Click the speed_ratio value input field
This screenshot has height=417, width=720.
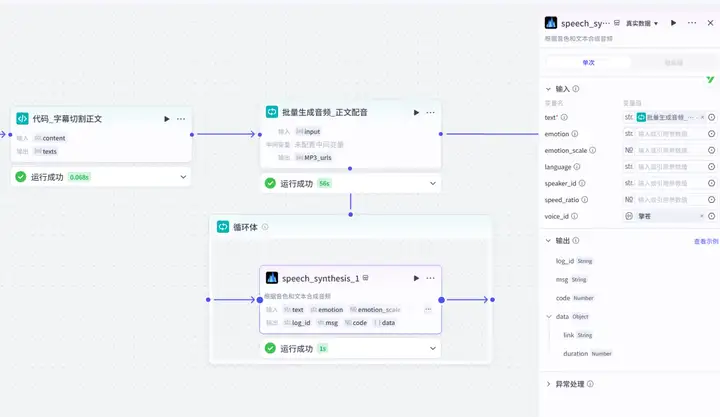click(x=670, y=200)
